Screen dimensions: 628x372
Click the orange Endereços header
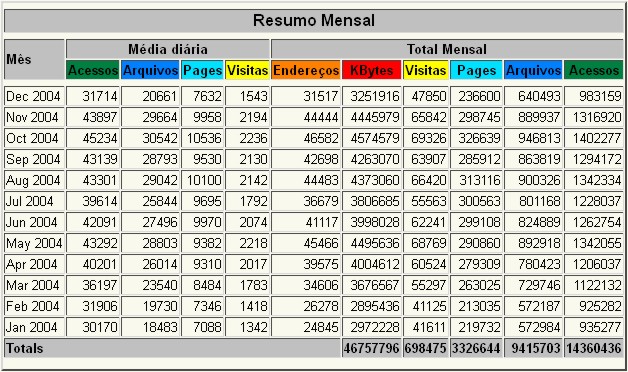click(306, 70)
